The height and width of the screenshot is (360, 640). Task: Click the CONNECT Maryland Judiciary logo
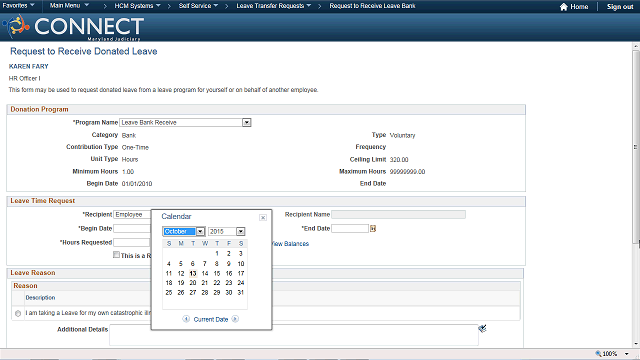(x=73, y=27)
